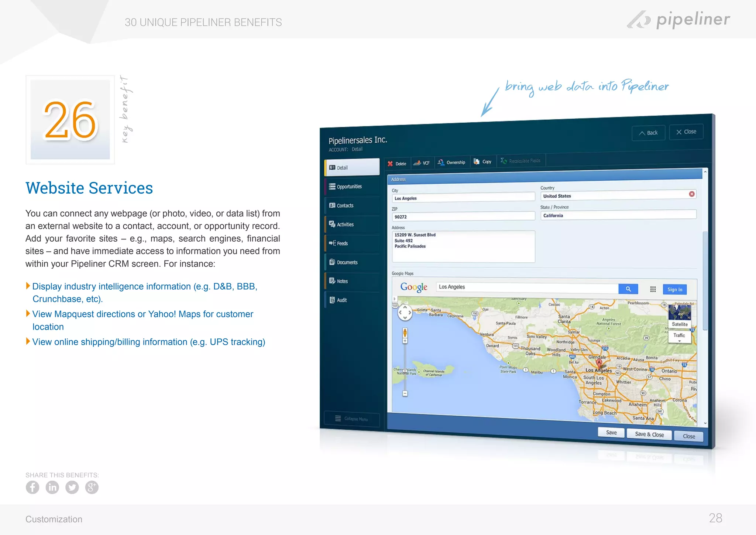Open the Google apps grid icon
The height and width of the screenshot is (535, 756).
tap(653, 289)
